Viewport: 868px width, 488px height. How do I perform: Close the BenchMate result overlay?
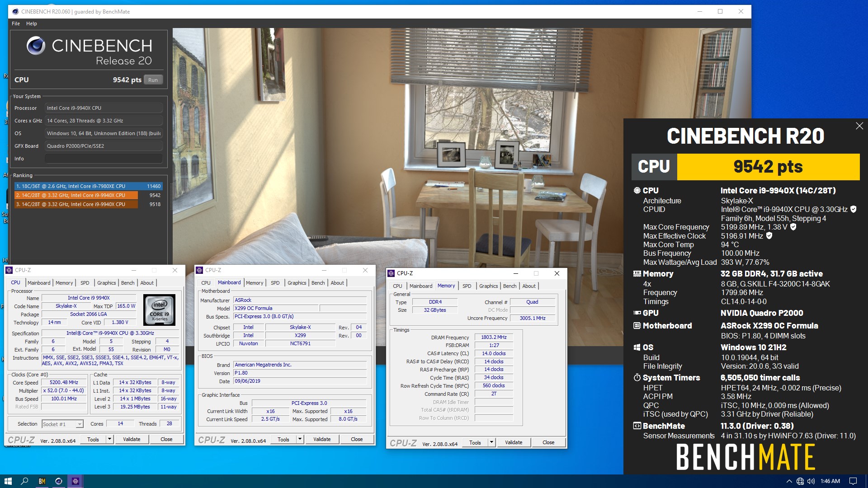click(x=859, y=126)
